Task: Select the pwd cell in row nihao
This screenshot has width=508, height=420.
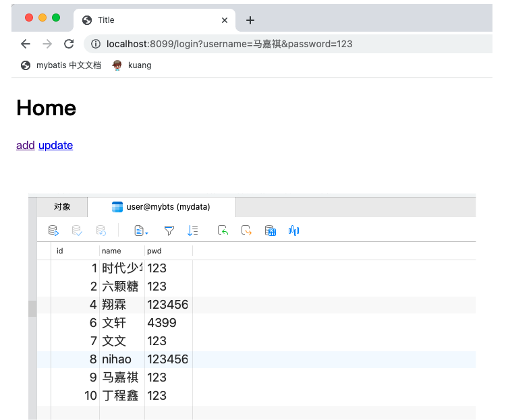Action: click(x=169, y=359)
